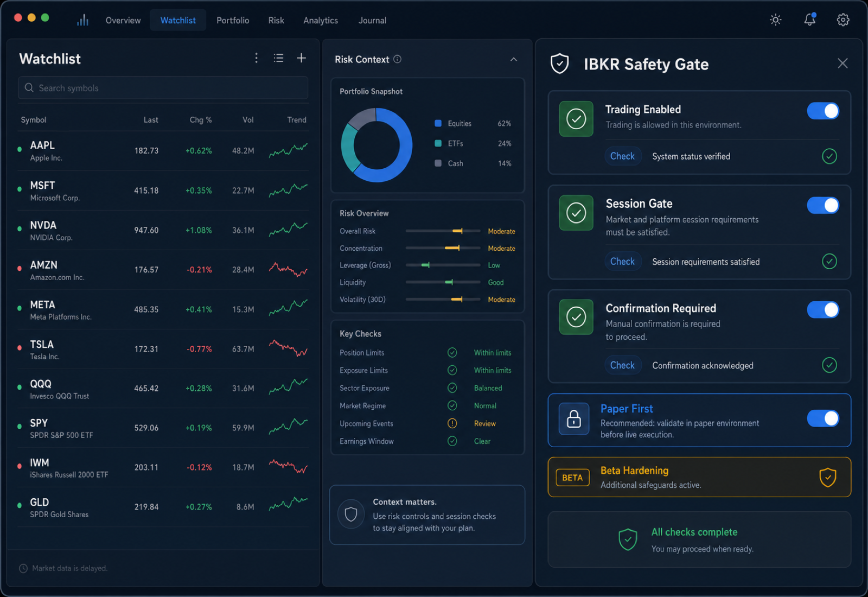
Task: Click Check button for session requirements
Action: pyautogui.click(x=622, y=262)
